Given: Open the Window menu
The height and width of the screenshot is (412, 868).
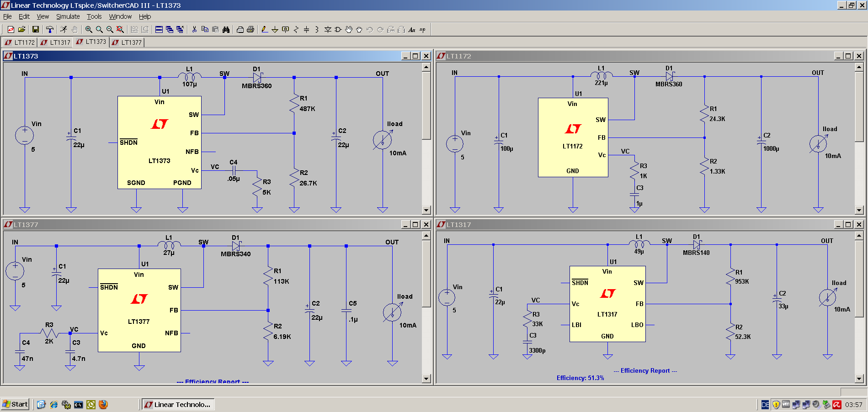Looking at the screenshot, I should point(120,16).
